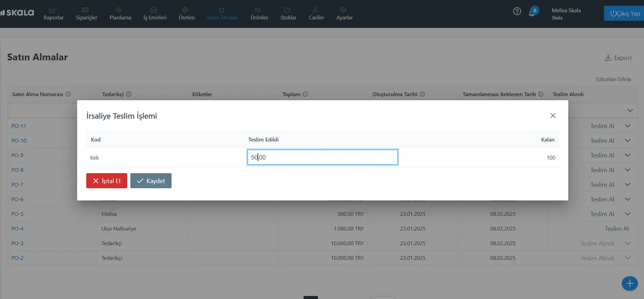
Task: Open the Raporlar menu
Action: coord(54,14)
